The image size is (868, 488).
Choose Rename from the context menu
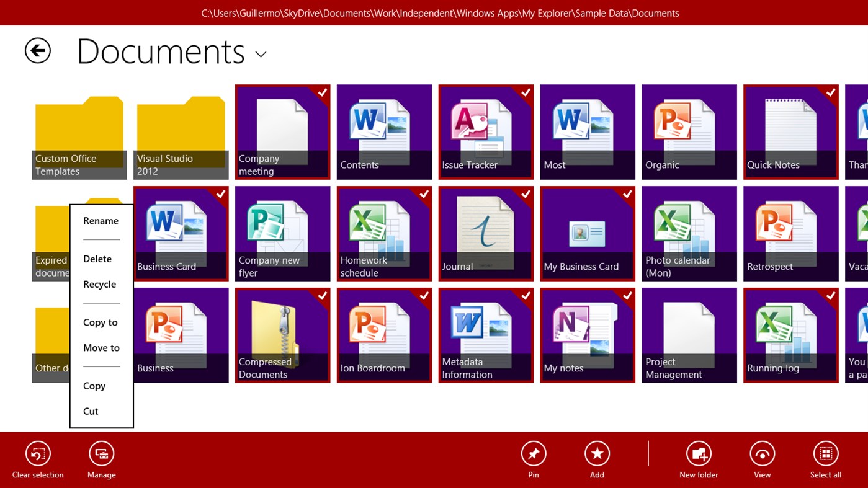click(101, 221)
